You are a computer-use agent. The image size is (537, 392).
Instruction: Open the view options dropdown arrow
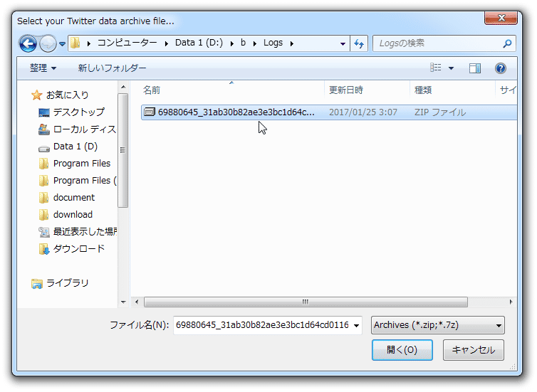(452, 68)
